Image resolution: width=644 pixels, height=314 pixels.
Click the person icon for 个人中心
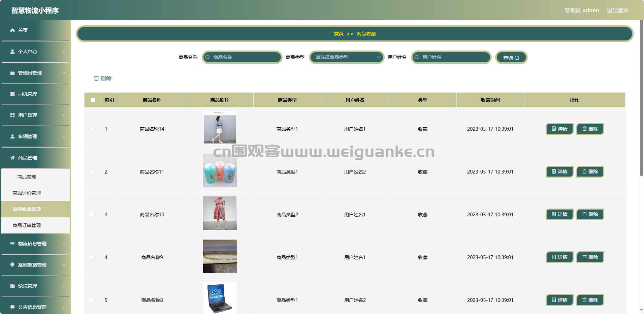pyautogui.click(x=12, y=52)
